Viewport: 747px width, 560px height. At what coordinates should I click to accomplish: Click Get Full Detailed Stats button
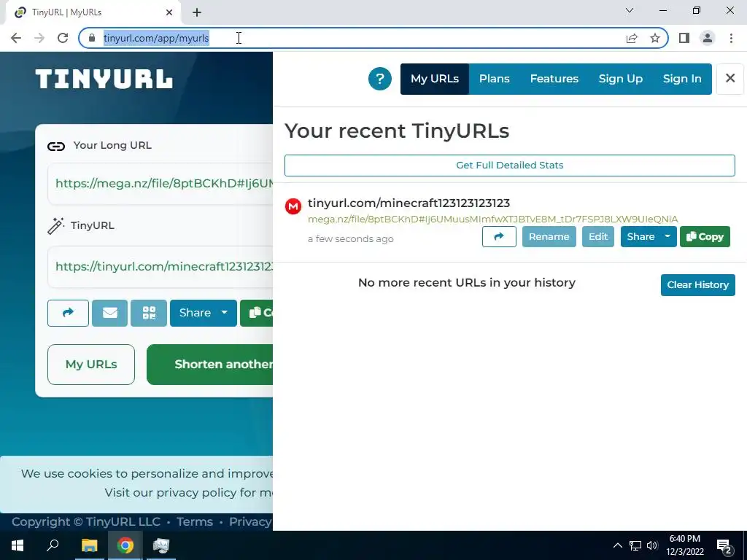[x=509, y=166]
